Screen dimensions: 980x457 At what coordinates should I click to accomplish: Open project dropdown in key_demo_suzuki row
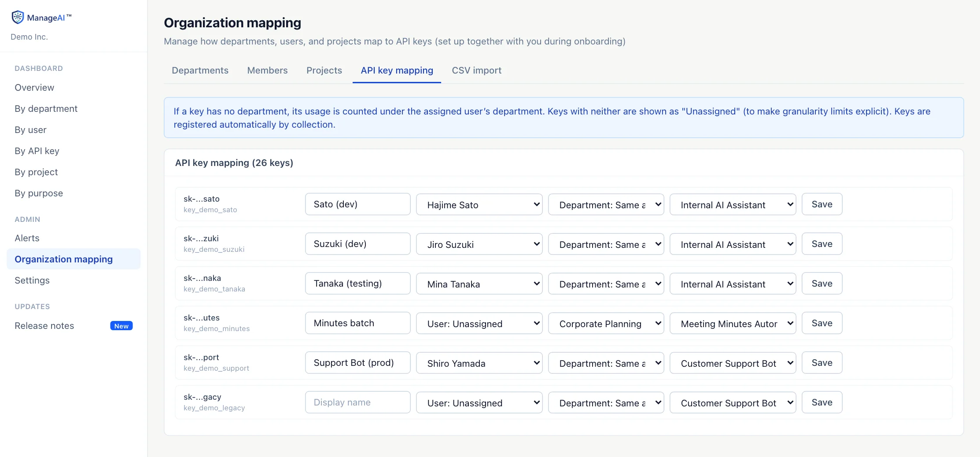click(733, 244)
